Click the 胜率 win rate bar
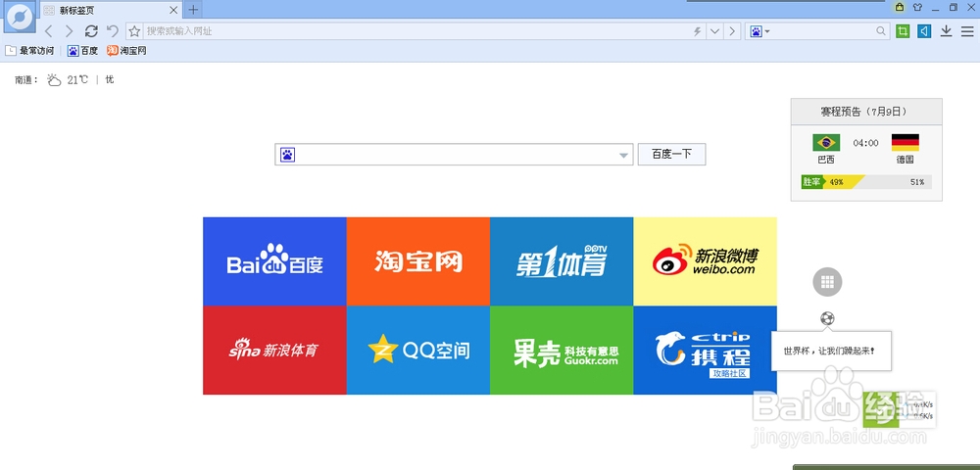This screenshot has width=980, height=470. coord(866,181)
